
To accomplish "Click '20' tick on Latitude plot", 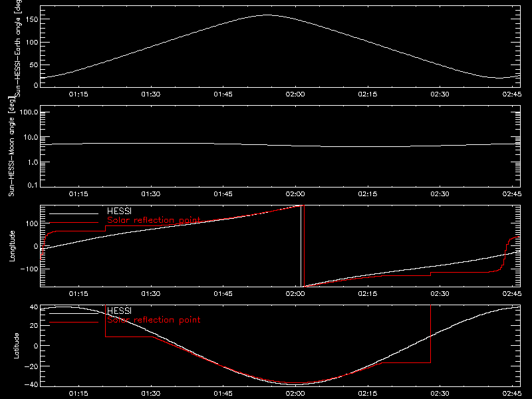I will pos(34,326).
